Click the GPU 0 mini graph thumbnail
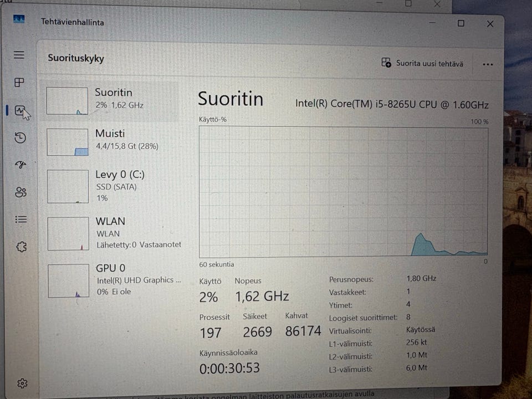532x399 pixels. (x=69, y=280)
